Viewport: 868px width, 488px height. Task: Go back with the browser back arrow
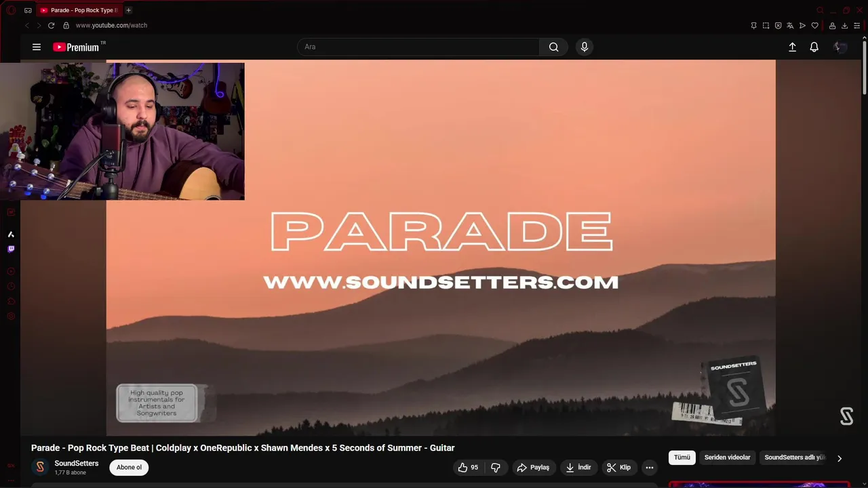[27, 26]
